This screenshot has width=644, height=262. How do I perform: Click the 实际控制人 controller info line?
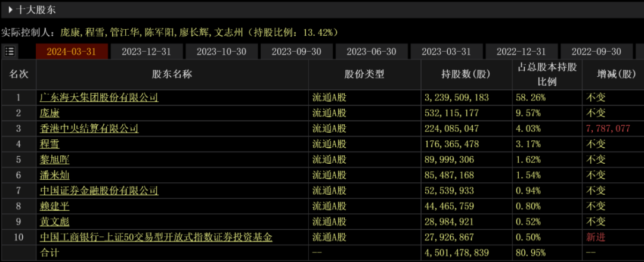pos(170,32)
